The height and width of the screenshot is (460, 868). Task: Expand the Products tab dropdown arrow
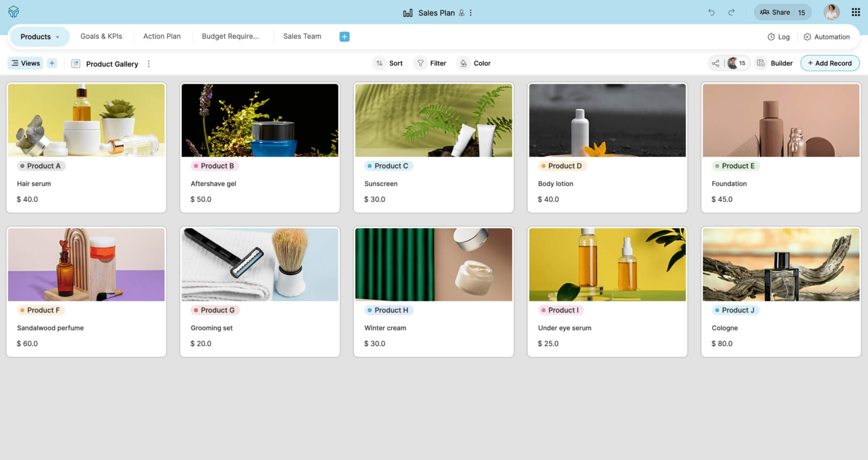point(57,37)
